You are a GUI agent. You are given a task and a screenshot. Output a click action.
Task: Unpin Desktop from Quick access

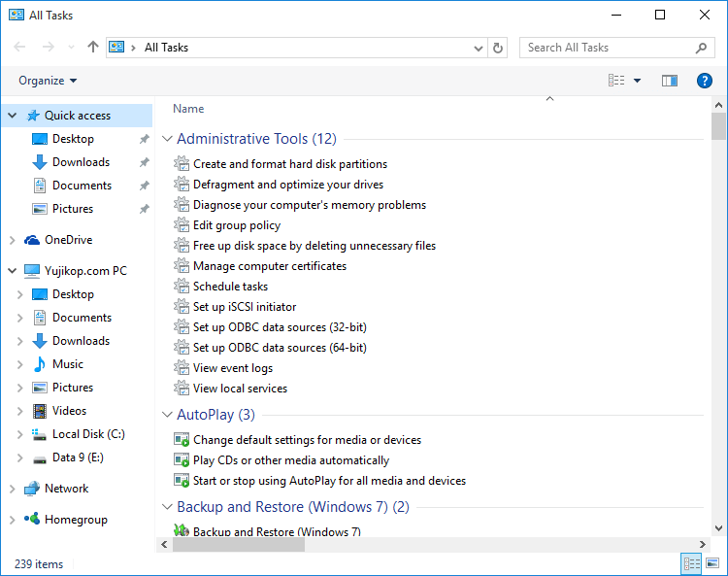tap(145, 139)
